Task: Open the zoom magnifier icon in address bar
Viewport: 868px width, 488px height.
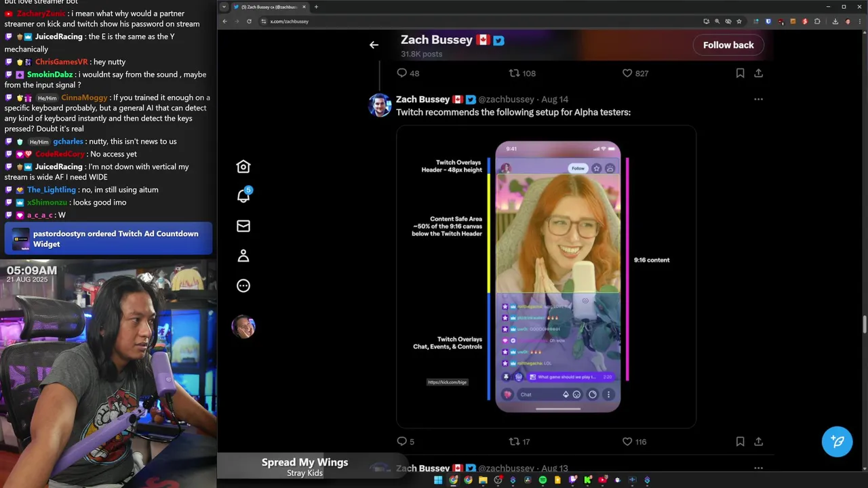Action: coord(717,21)
